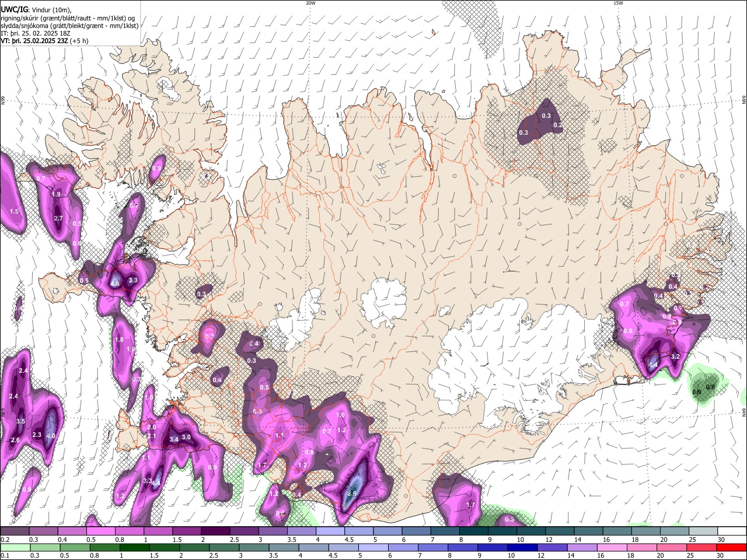Click the 4.4 value south of Reykjanes
The height and width of the screenshot is (560, 747).
(156, 482)
